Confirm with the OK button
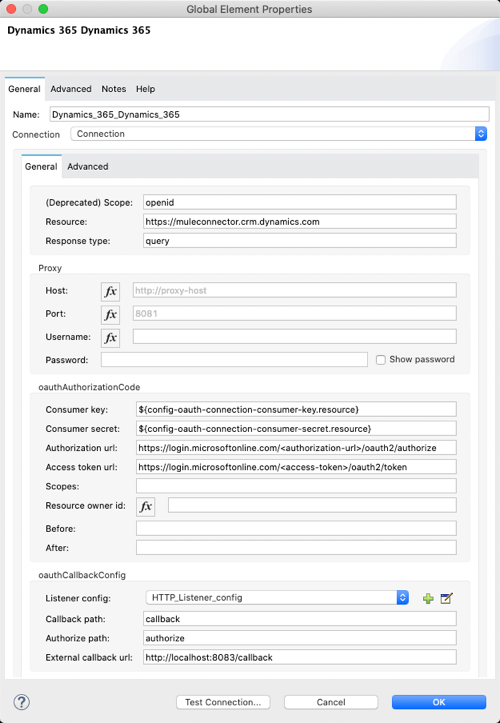 439,702
